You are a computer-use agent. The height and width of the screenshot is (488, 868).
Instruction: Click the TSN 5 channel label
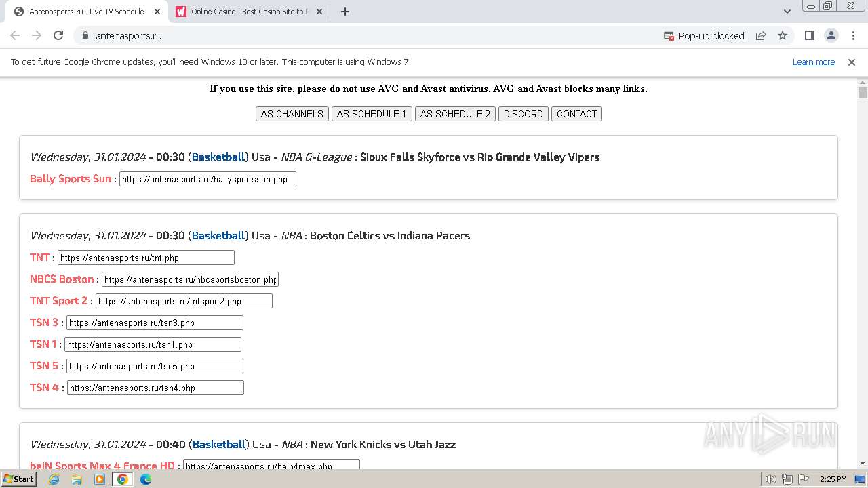pos(44,366)
